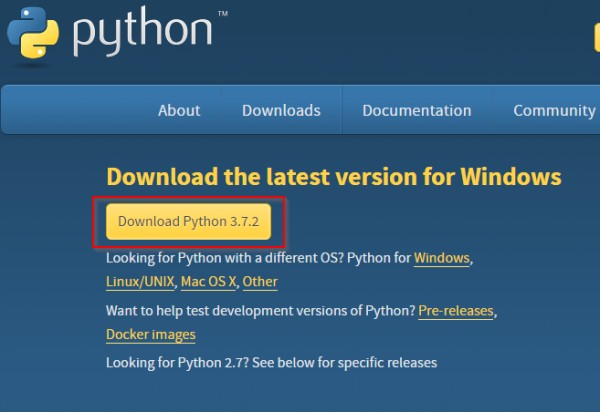Open the Community menu
This screenshot has width=600, height=412.
click(x=554, y=111)
